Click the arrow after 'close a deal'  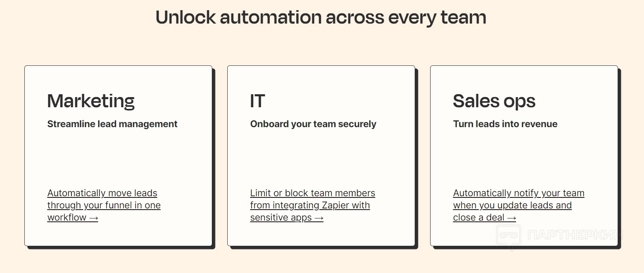click(x=512, y=218)
